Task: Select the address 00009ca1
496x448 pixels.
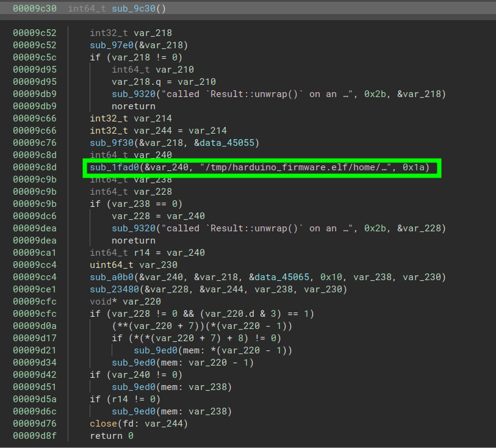Action: (x=35, y=253)
